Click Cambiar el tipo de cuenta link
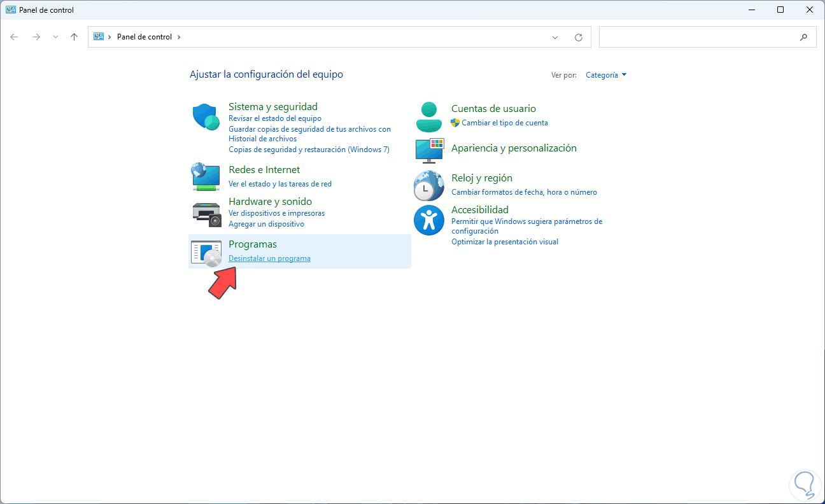 [x=505, y=123]
